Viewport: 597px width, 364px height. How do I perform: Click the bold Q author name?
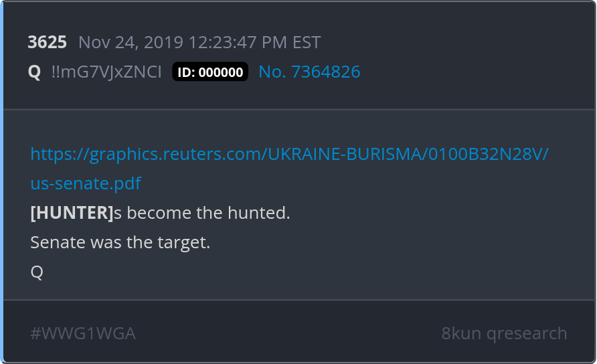pos(34,72)
